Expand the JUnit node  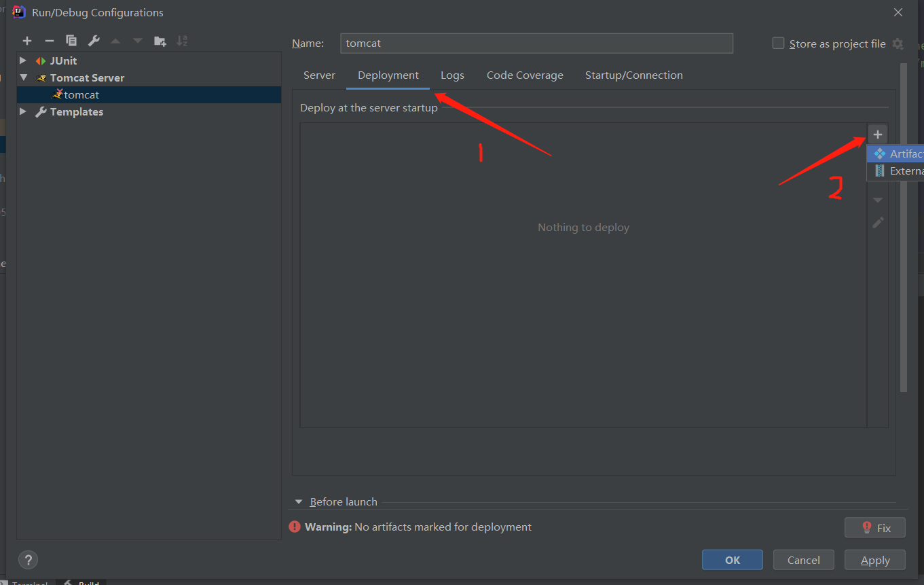pyautogui.click(x=23, y=60)
